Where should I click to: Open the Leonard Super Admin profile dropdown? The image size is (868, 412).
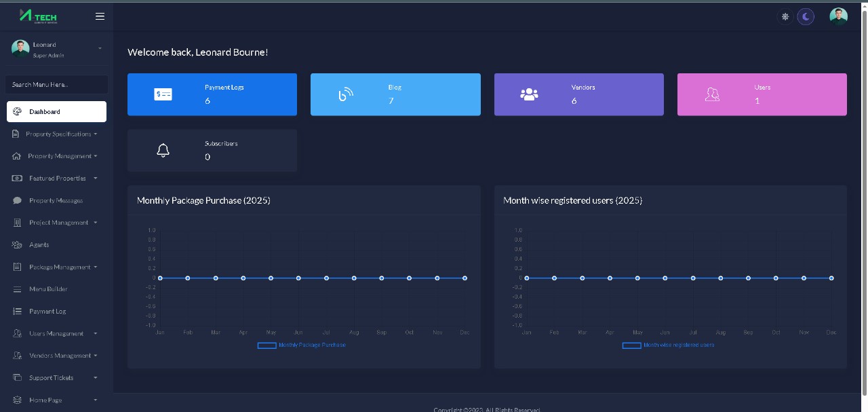pyautogui.click(x=100, y=48)
